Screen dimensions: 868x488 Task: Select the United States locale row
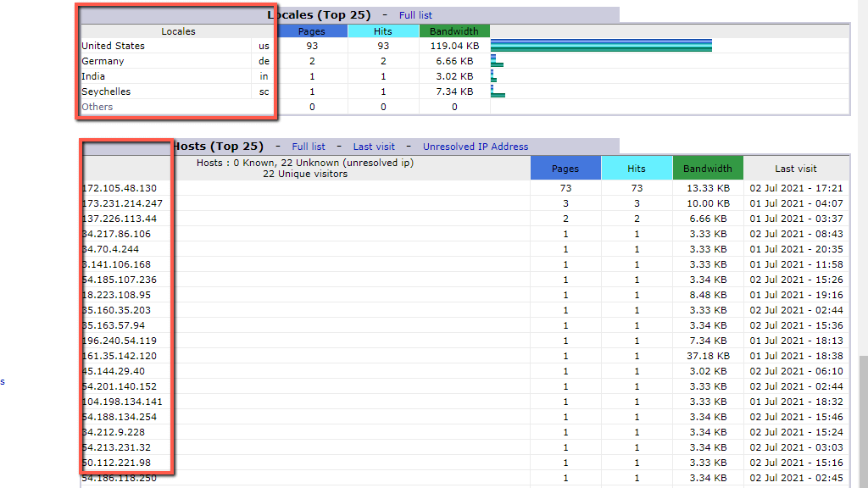coord(113,46)
